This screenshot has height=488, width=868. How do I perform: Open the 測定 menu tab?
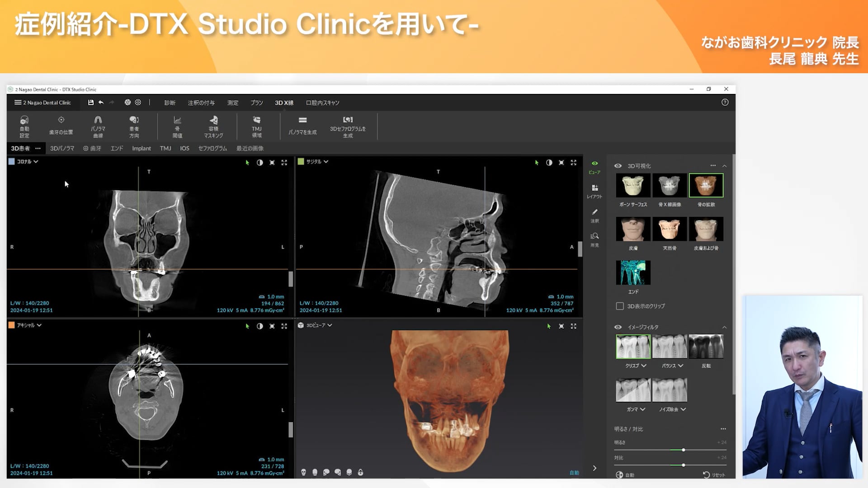[x=233, y=103]
